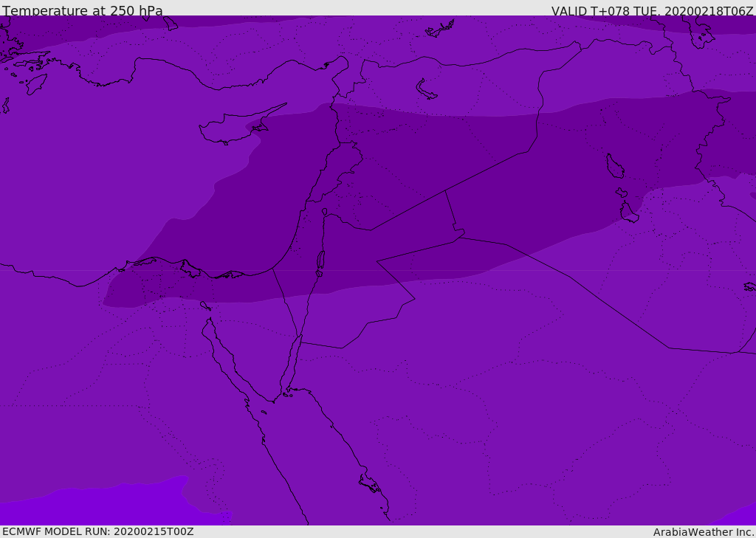Click the Sea of Galilee
Viewport: 756px width, 538px height.
(324, 213)
